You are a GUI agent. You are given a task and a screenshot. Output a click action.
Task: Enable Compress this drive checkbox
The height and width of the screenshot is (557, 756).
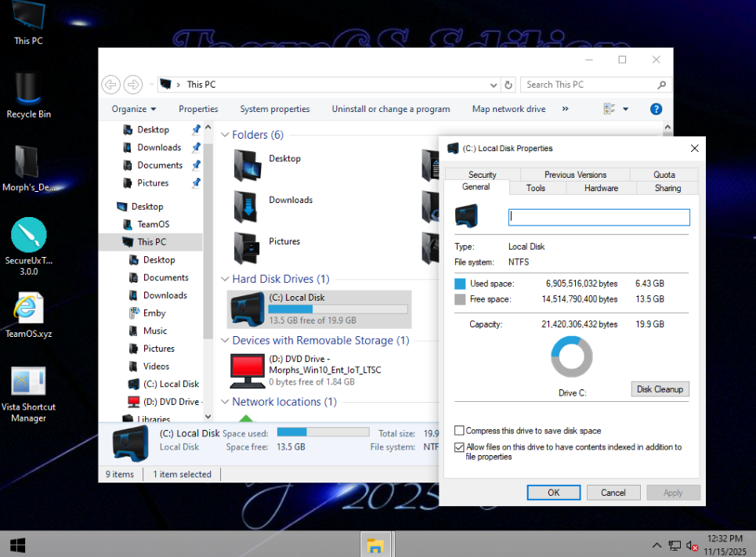pos(459,431)
